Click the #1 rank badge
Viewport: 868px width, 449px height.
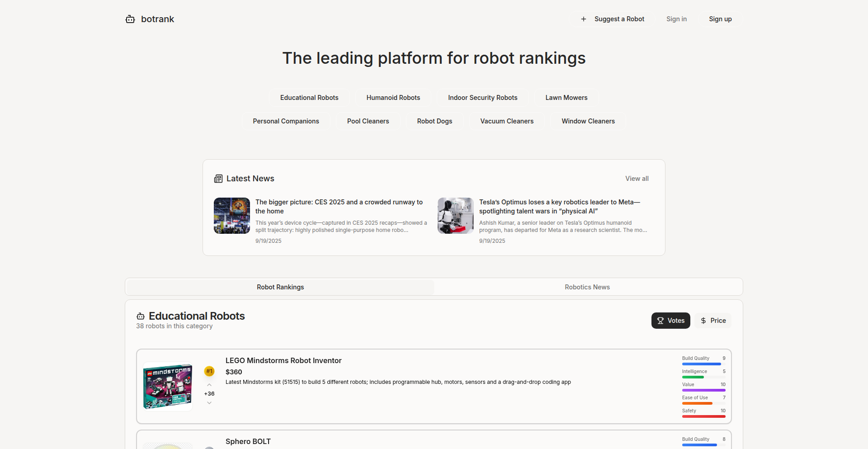point(209,371)
